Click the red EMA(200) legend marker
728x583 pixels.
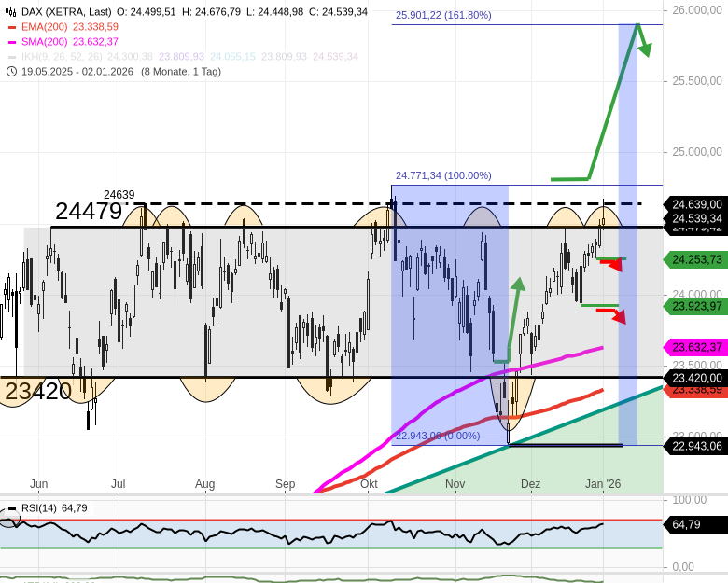12,27
